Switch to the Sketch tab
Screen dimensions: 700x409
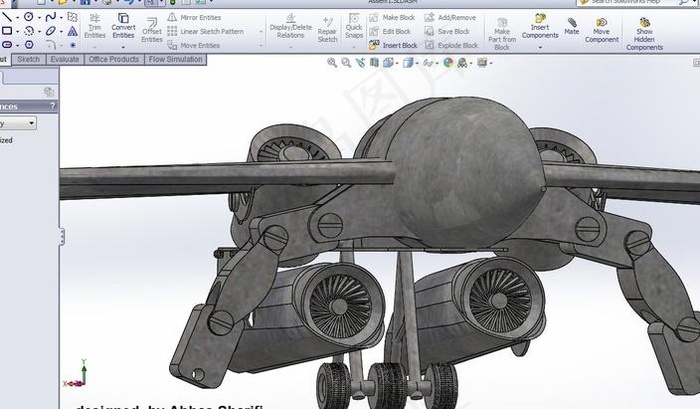pos(29,59)
